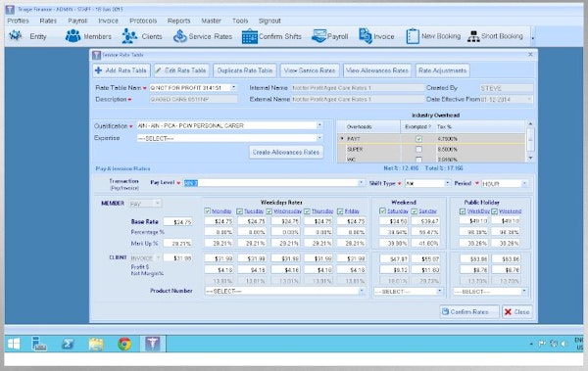
Task: Toggle the Sunday rates checkbox
Action: click(414, 211)
